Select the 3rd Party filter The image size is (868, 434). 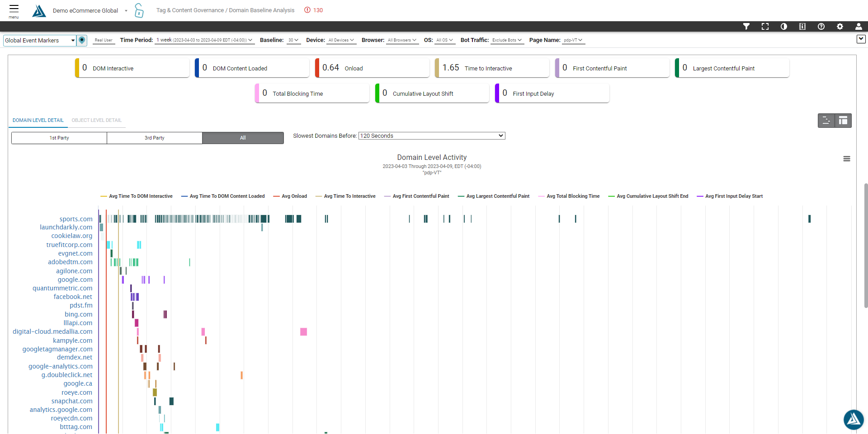[x=155, y=138]
